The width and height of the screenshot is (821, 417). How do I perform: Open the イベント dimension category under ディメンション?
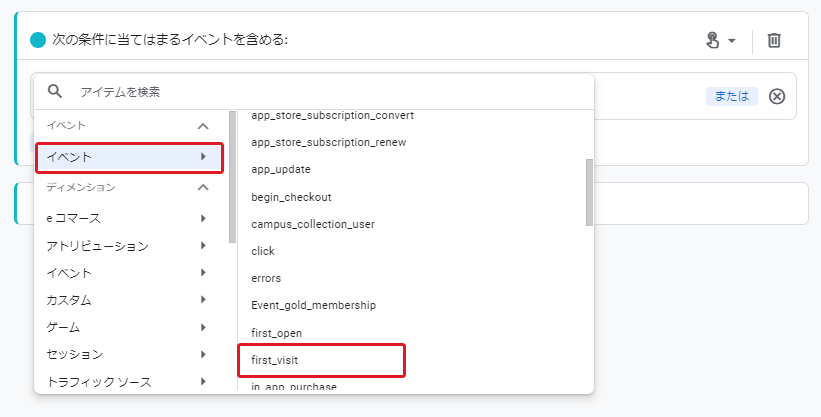(129, 273)
